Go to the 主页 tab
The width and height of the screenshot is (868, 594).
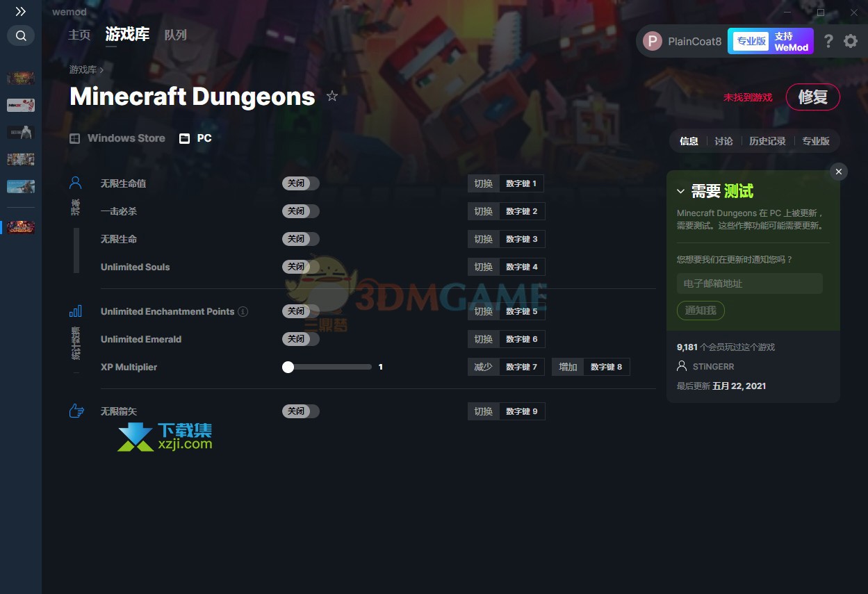(x=79, y=35)
